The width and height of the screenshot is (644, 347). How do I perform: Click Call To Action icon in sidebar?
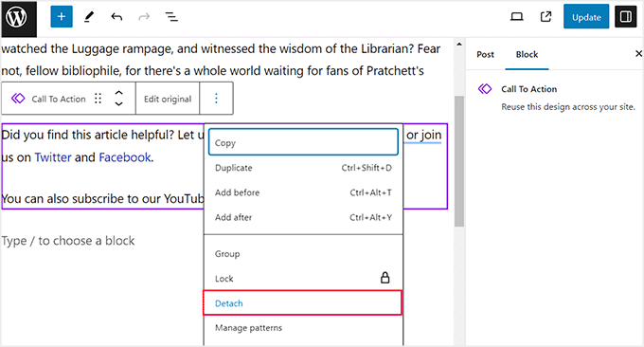pos(485,89)
